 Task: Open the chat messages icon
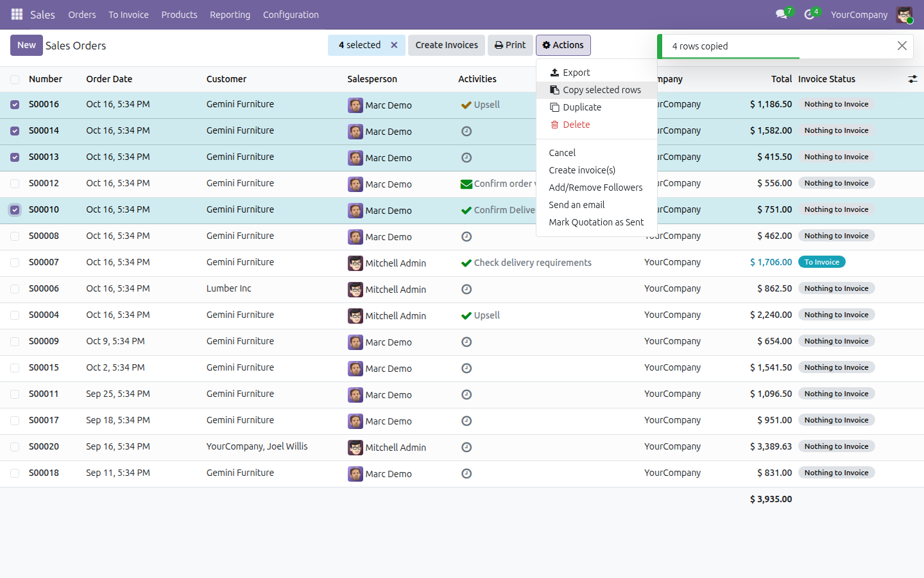pos(782,14)
